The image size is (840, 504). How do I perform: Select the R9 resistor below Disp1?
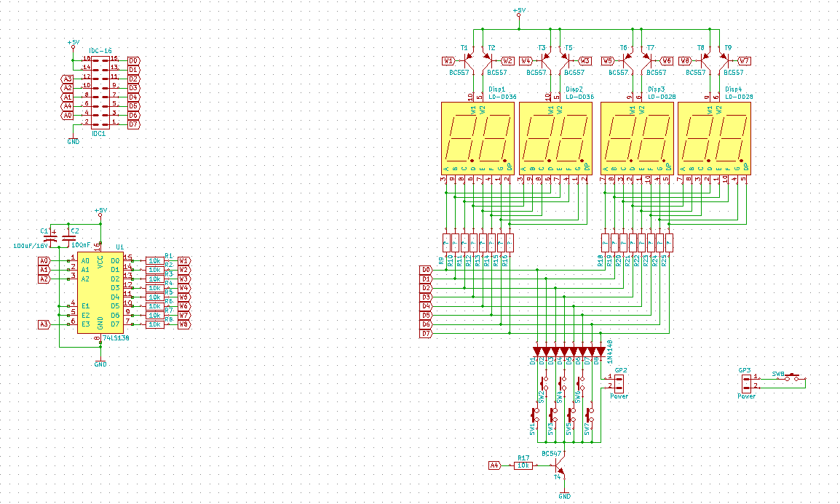(445, 243)
